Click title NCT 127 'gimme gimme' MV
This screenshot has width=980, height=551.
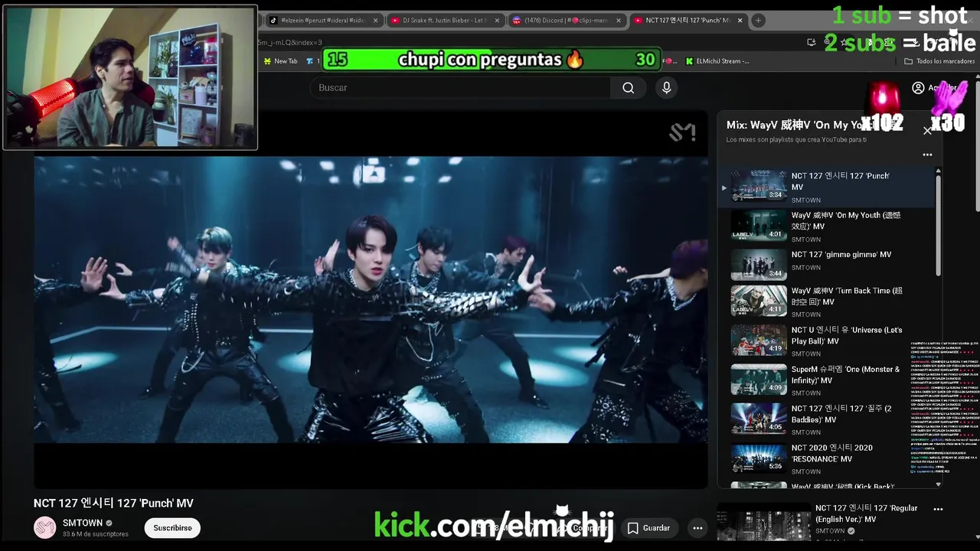pos(841,254)
